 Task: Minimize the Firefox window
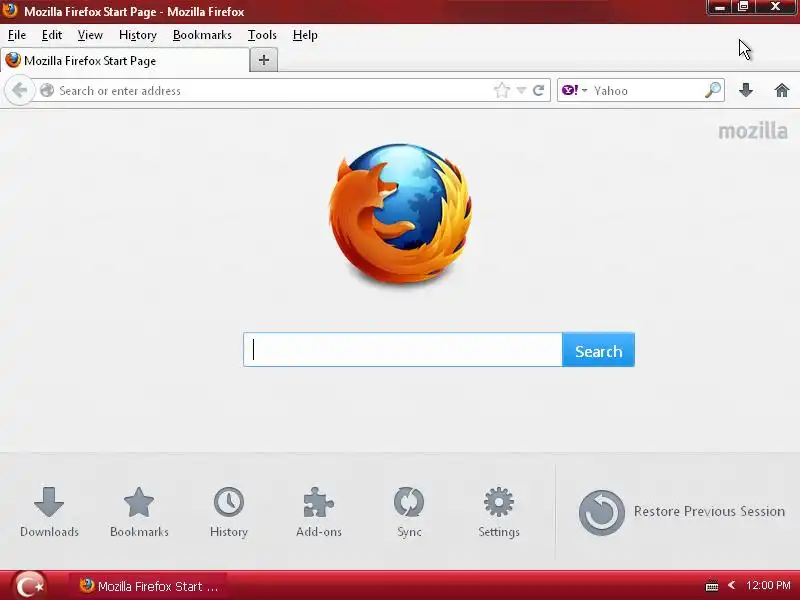[719, 7]
